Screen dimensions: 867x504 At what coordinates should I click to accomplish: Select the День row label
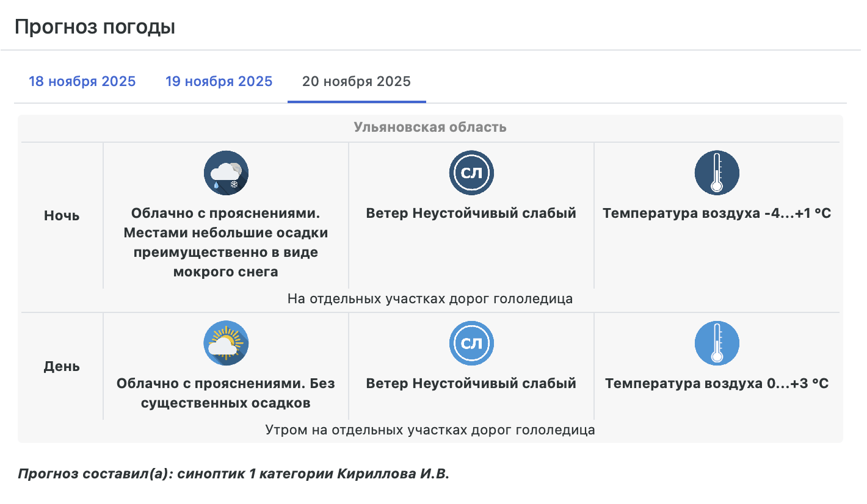62,367
